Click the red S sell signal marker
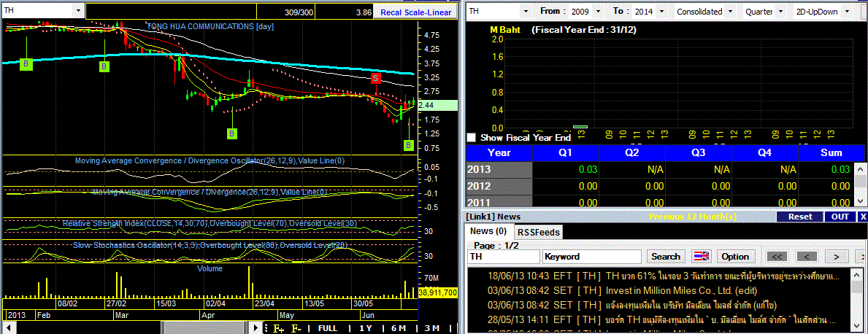The image size is (868, 334). (x=376, y=78)
